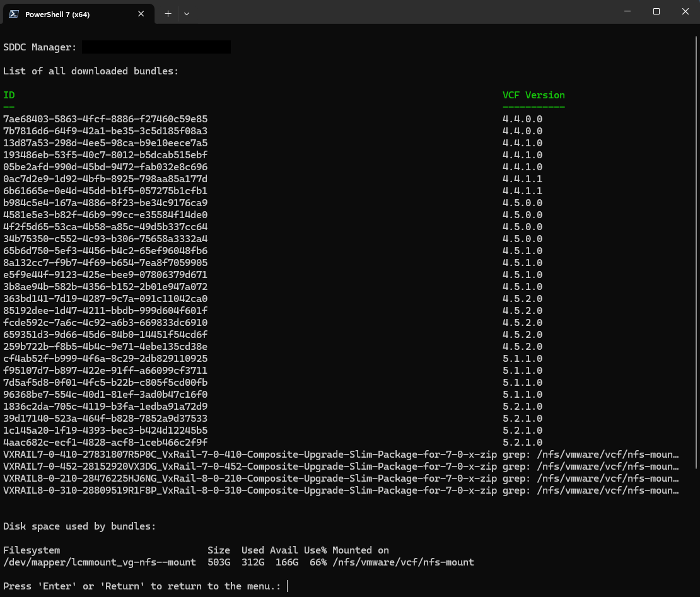Close the PowerShell 7 (x64) tab

click(x=141, y=14)
